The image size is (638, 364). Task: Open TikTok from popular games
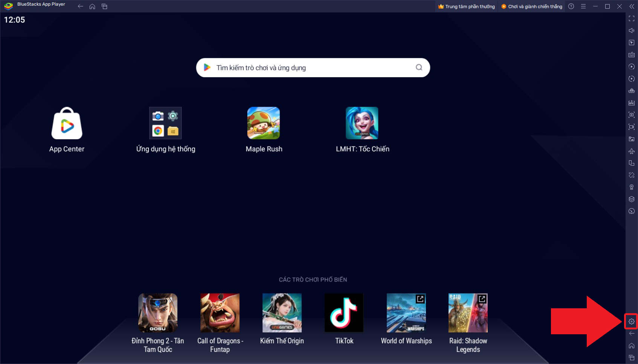click(344, 313)
